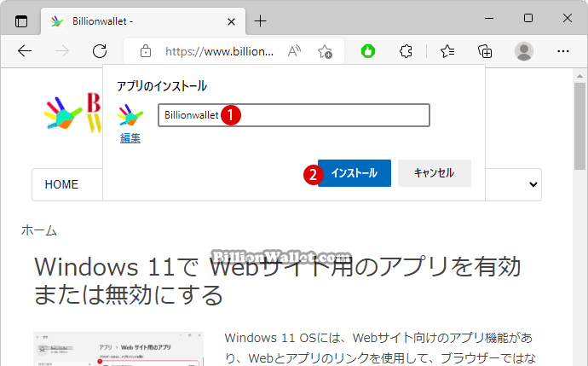This screenshot has width=588, height=366.
Task: Click the 編集 link under the app icon
Action: (x=130, y=138)
